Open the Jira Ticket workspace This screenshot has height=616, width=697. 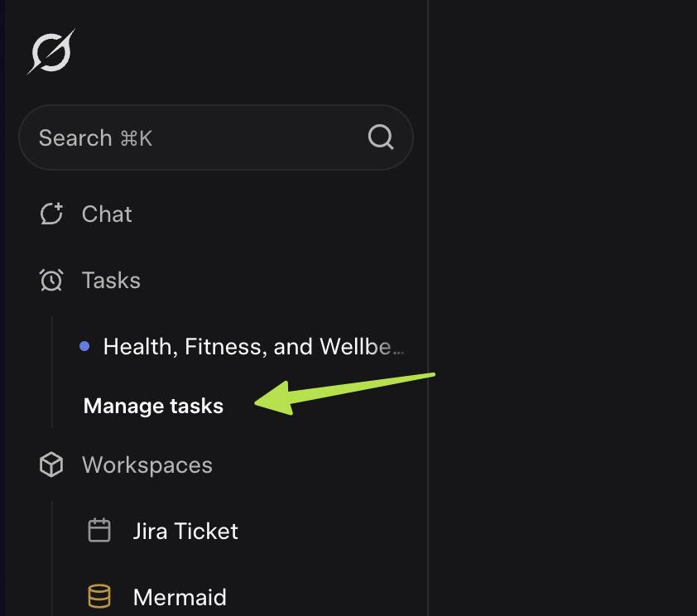[185, 531]
